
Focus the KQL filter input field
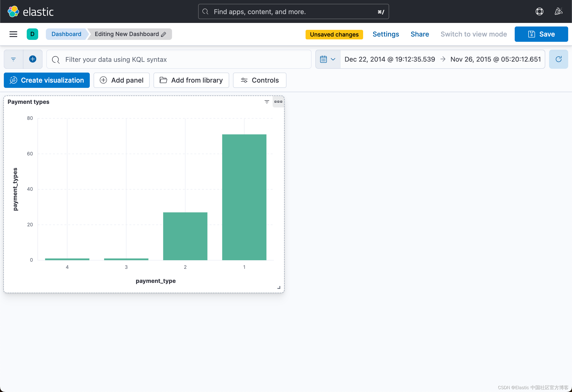point(182,59)
